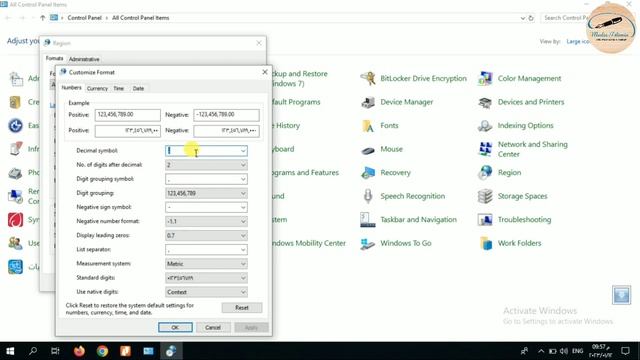
Task: Open taskbar Search magnifier
Action: coord(33,351)
